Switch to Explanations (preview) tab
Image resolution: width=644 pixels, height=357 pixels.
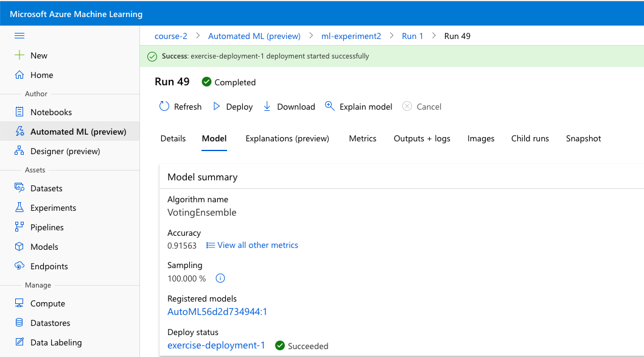[x=287, y=139]
